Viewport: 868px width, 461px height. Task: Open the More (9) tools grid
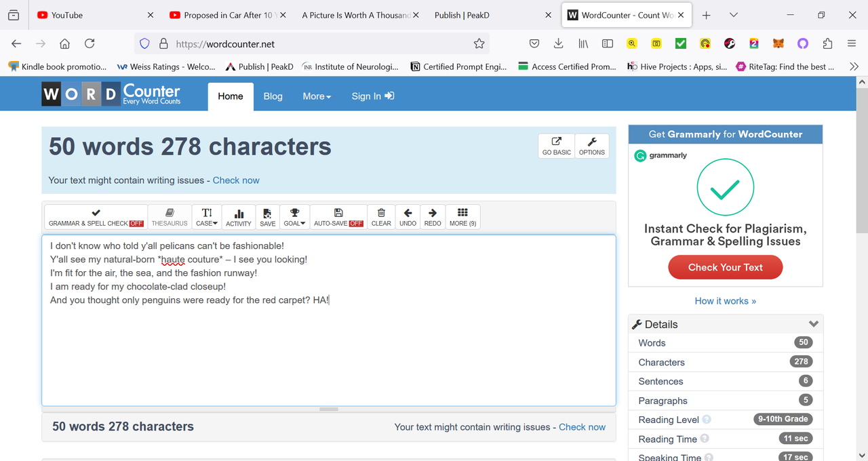[463, 217]
